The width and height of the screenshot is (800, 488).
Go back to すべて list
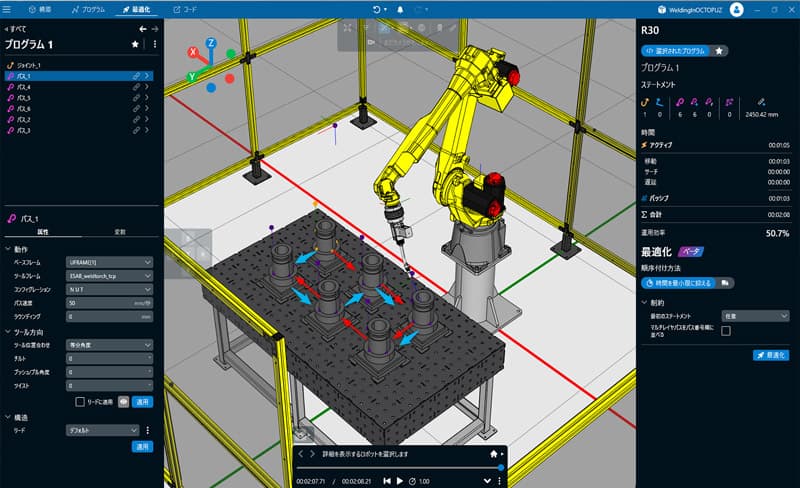pos(15,29)
